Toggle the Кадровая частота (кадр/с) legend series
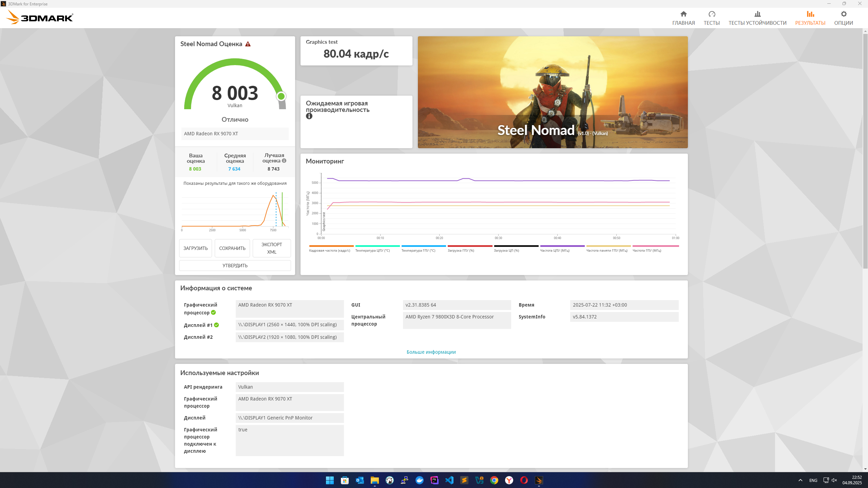The height and width of the screenshot is (488, 868). 329,250
